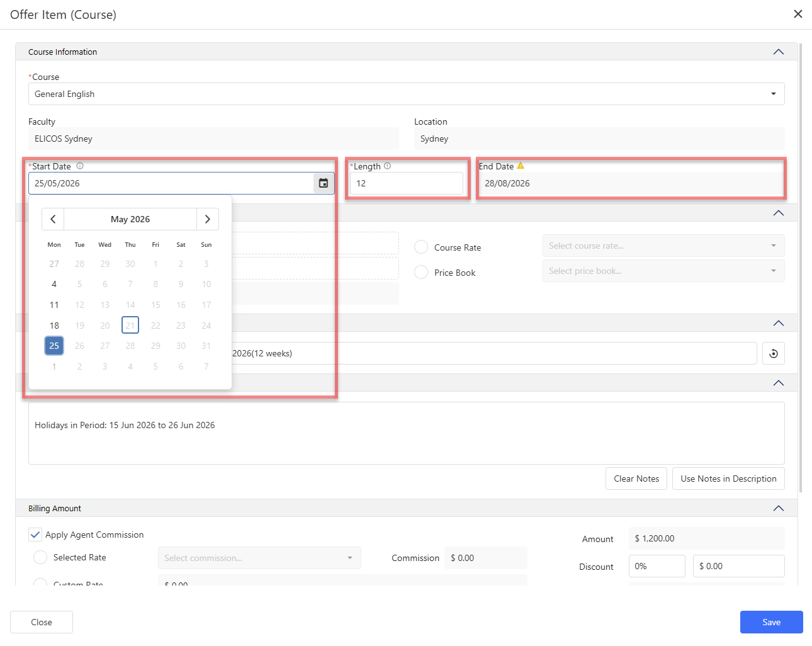Click the Length info icon

pyautogui.click(x=387, y=166)
